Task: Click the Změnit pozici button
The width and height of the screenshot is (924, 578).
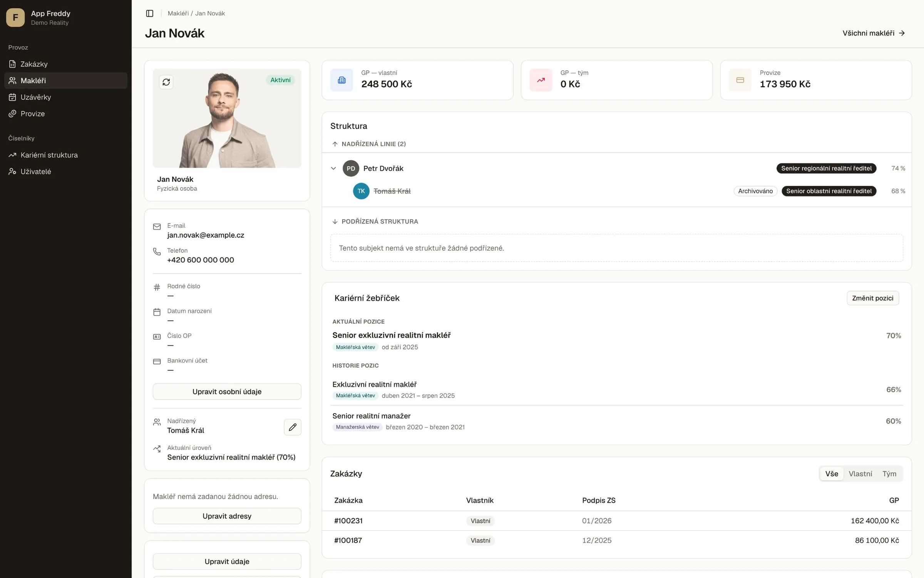Action: (873, 298)
